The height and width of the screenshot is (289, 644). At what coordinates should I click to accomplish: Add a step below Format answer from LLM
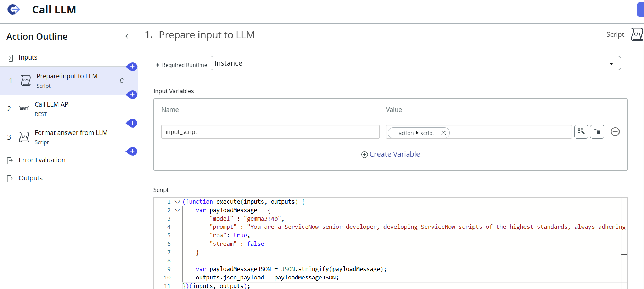coord(132,151)
